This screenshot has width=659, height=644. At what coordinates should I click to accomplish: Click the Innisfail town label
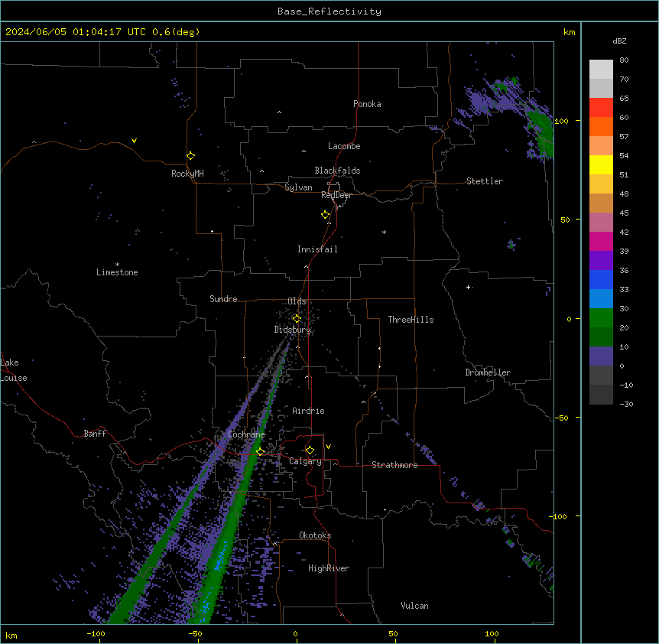click(317, 249)
